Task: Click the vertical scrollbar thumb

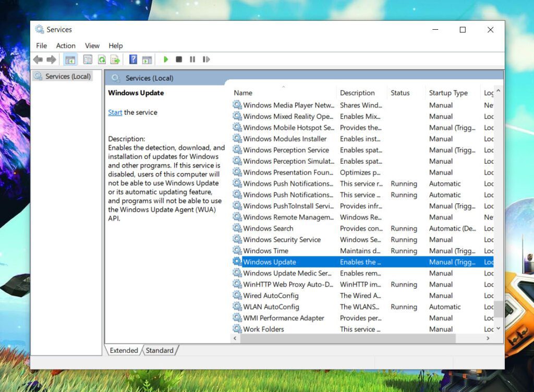Action: coord(498,309)
